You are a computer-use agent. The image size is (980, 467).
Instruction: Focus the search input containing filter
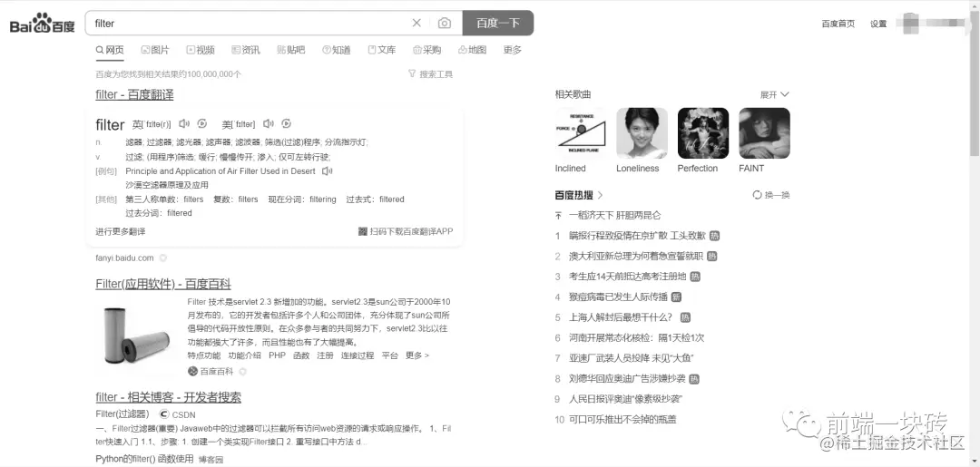click(250, 23)
